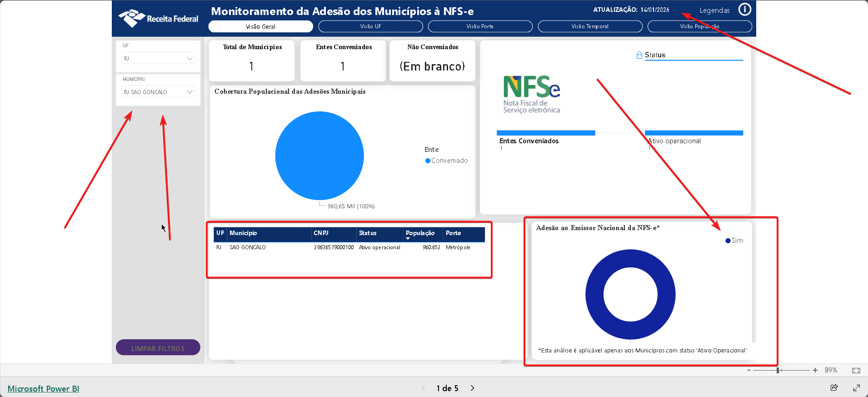Go to the next report page arrow

[x=473, y=388]
